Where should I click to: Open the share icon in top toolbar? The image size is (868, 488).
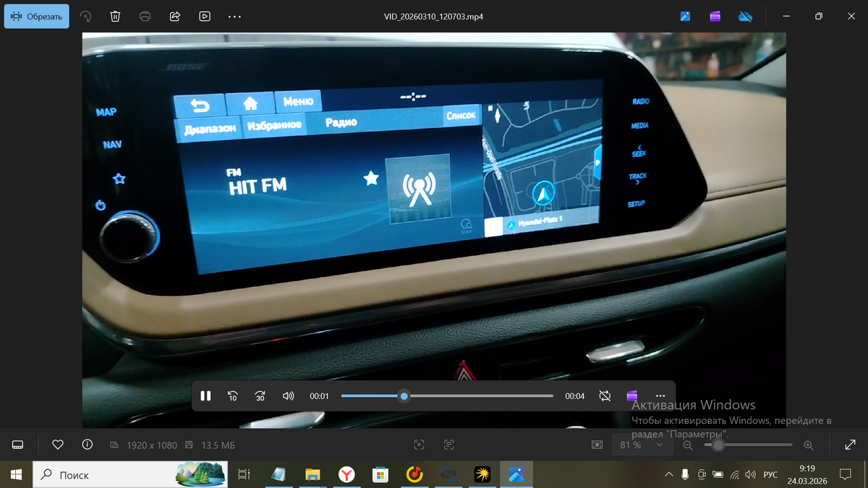tap(174, 16)
